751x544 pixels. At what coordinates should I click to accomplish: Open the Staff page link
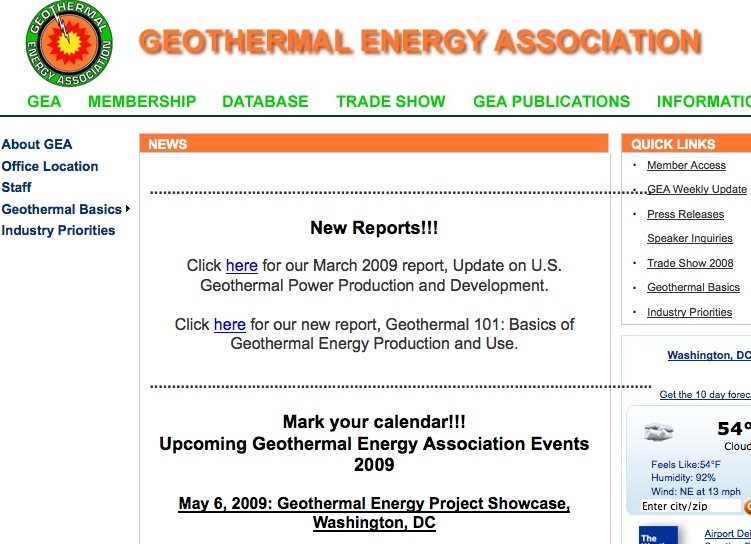tap(16, 187)
